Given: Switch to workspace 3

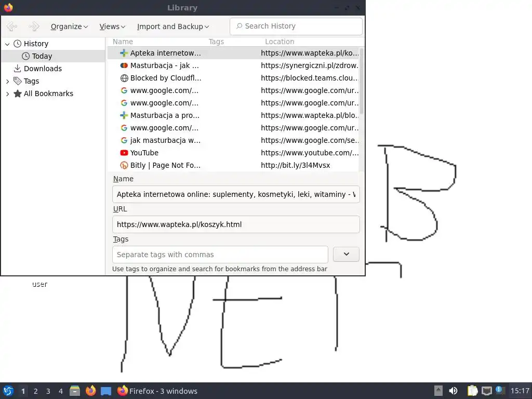Looking at the screenshot, I should (x=48, y=391).
